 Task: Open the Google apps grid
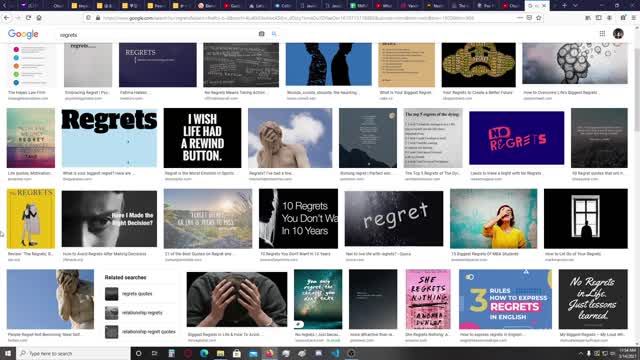coord(602,34)
